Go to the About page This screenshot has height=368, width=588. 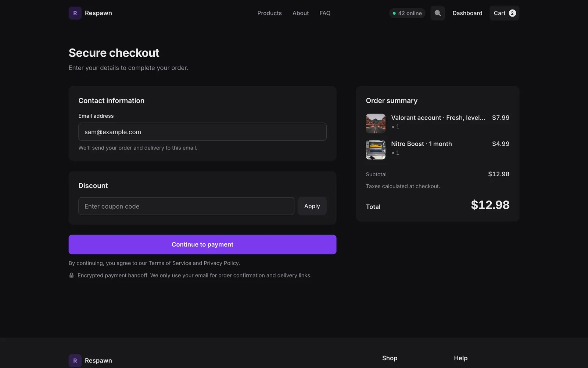tap(301, 13)
